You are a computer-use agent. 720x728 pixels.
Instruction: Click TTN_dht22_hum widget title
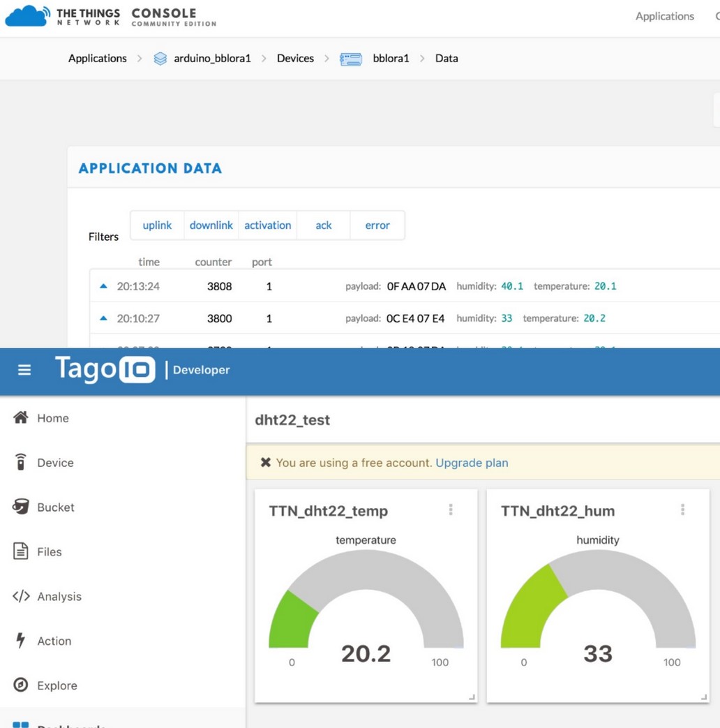(x=557, y=511)
